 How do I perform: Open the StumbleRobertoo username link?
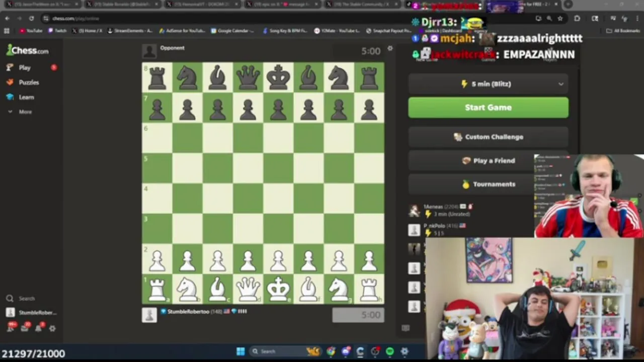click(x=188, y=311)
